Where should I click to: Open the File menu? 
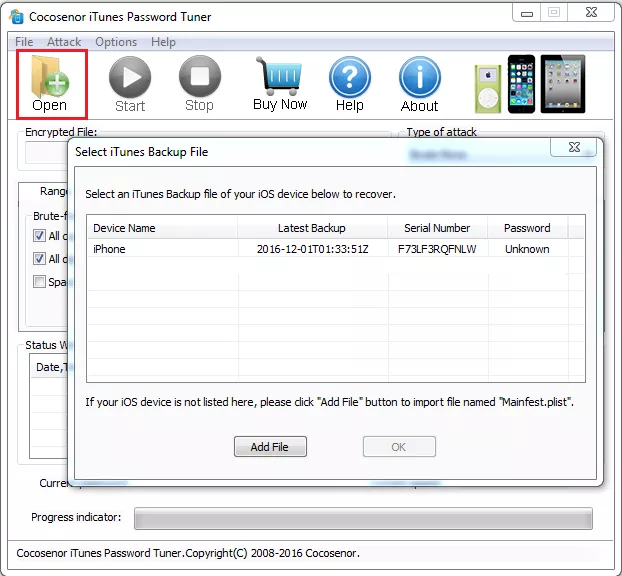click(x=24, y=42)
